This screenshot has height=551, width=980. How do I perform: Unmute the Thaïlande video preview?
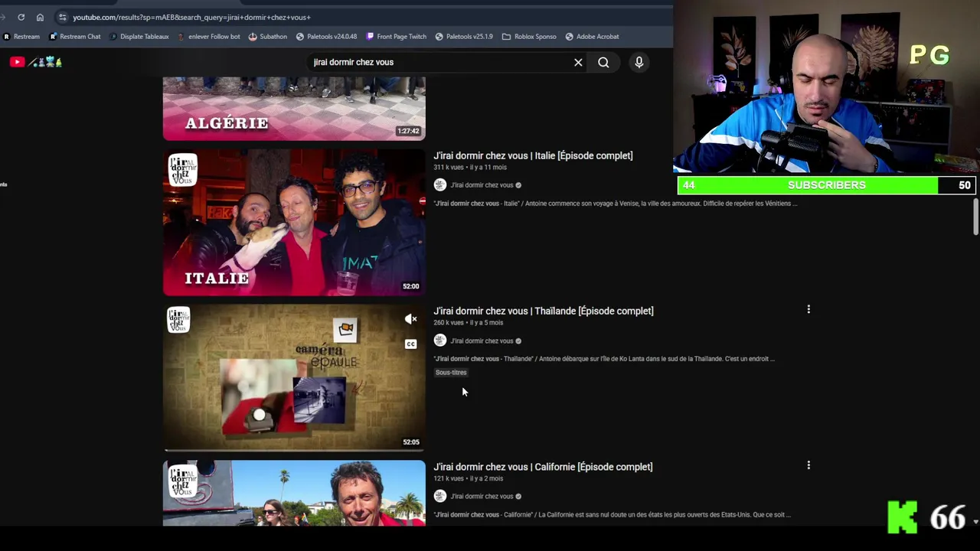tap(410, 319)
